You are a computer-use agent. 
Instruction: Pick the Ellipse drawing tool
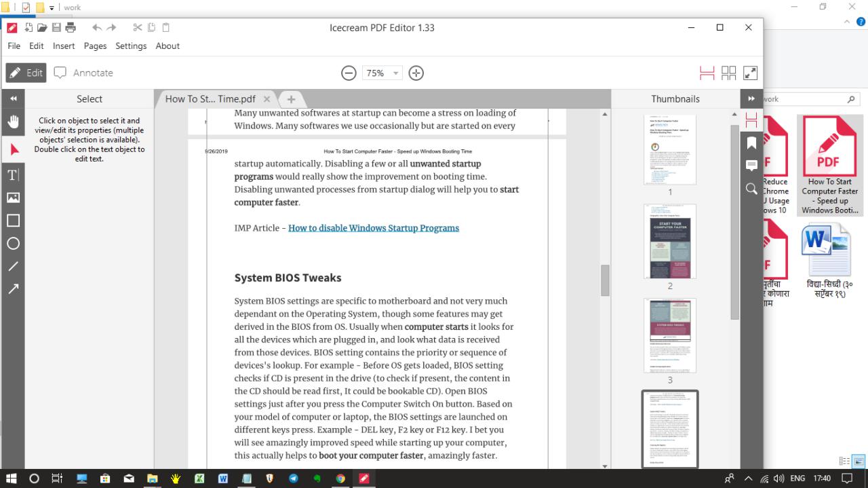[12, 243]
